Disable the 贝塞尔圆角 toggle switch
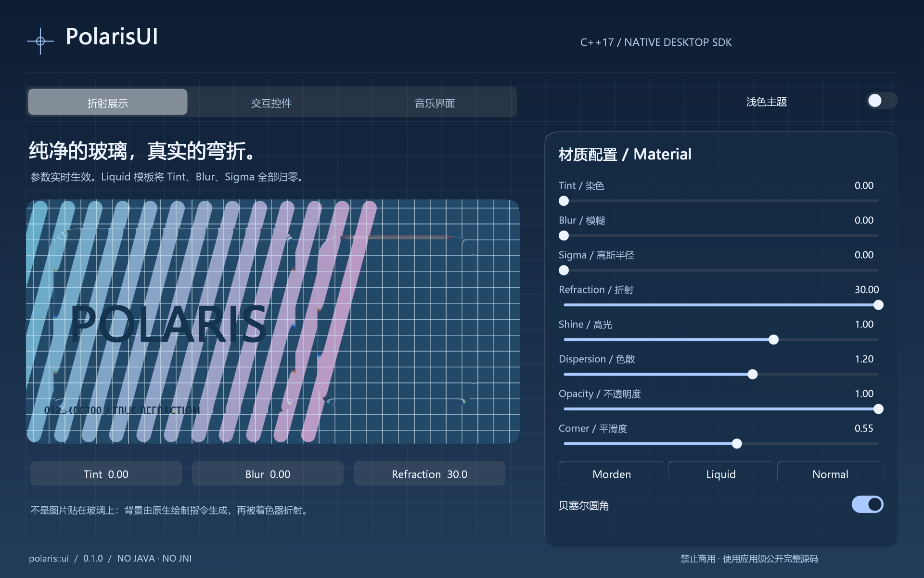The height and width of the screenshot is (578, 924). [x=867, y=504]
